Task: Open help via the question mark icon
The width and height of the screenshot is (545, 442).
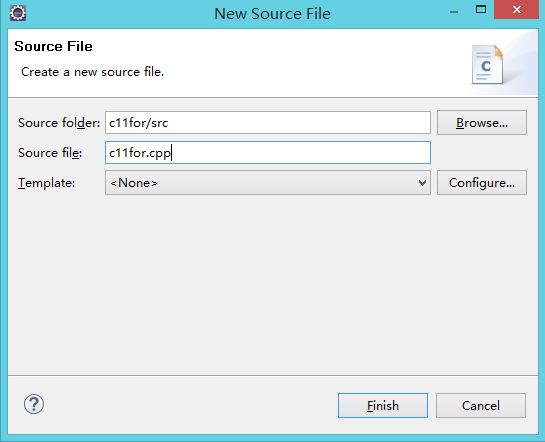Action: (x=34, y=404)
